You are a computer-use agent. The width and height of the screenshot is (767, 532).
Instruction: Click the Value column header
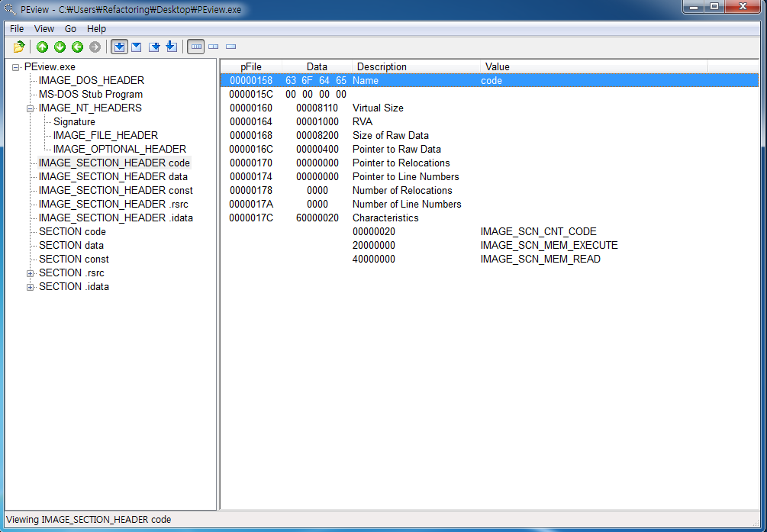(594, 66)
